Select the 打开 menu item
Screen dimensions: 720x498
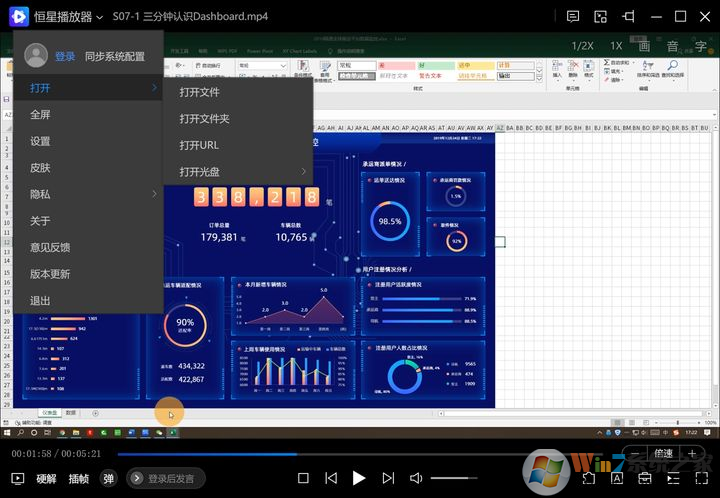click(x=88, y=88)
